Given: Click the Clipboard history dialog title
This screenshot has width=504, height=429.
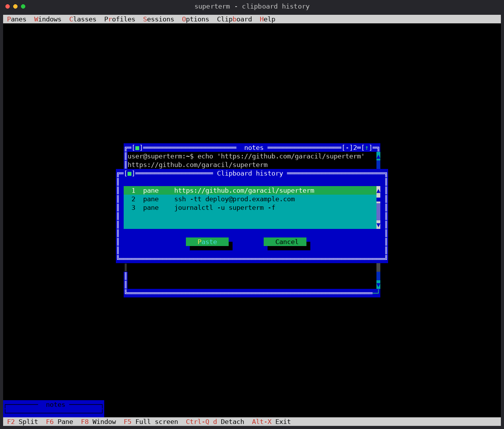Looking at the screenshot, I should click(x=250, y=174).
